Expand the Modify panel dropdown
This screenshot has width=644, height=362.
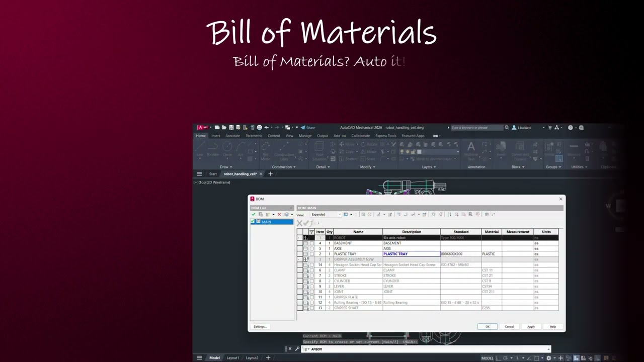coord(367,167)
